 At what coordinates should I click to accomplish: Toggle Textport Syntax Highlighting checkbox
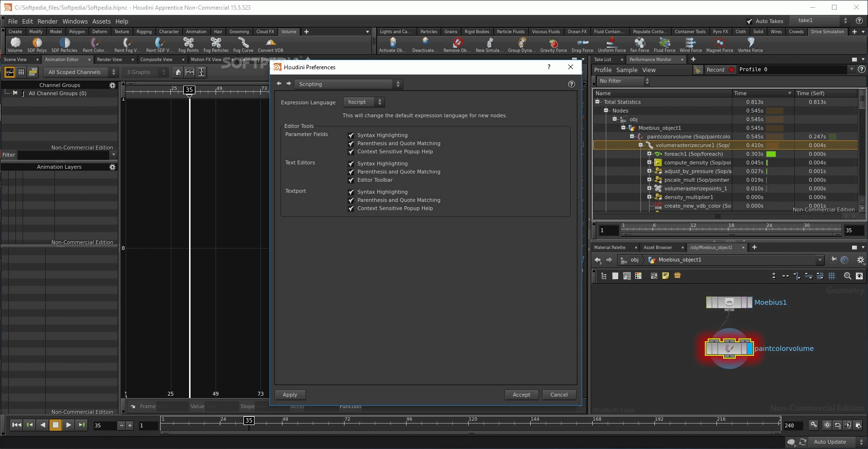[x=351, y=192]
